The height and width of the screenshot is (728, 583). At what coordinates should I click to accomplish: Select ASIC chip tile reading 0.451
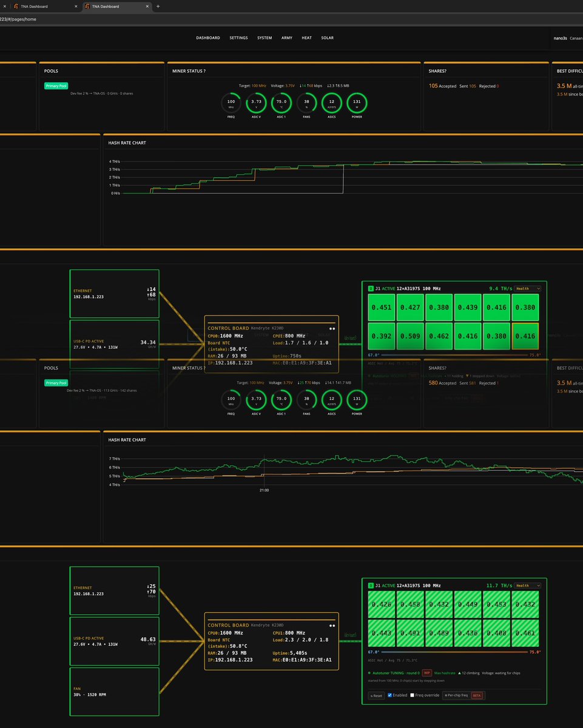coord(382,308)
